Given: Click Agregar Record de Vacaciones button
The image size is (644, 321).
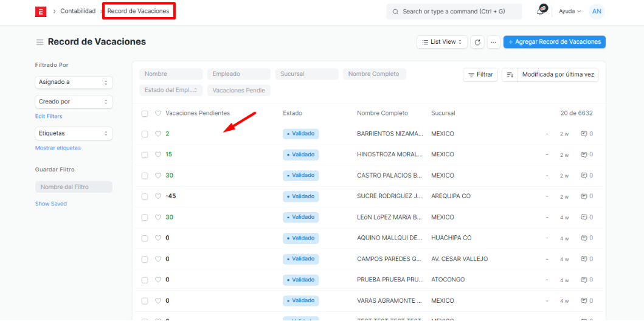Looking at the screenshot, I should pyautogui.click(x=554, y=42).
